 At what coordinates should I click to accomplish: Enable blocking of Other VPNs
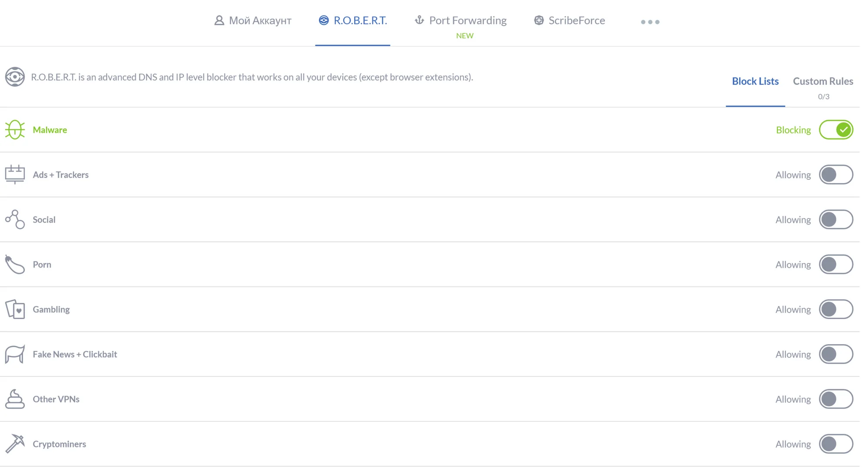pos(836,399)
